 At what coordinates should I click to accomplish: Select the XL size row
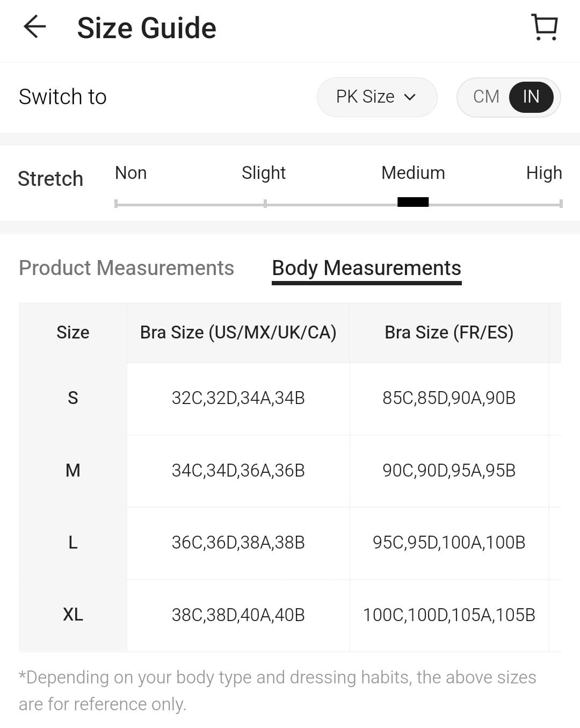73,615
